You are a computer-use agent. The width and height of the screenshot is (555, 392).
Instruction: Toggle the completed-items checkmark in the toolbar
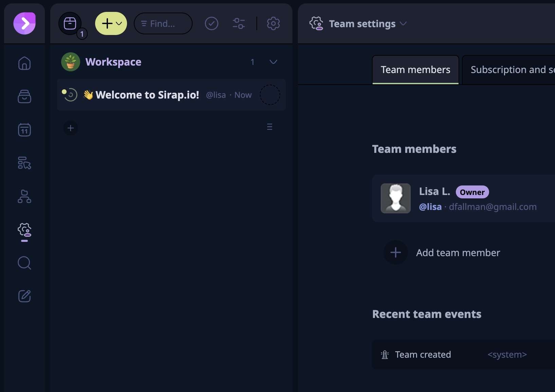[x=212, y=23]
